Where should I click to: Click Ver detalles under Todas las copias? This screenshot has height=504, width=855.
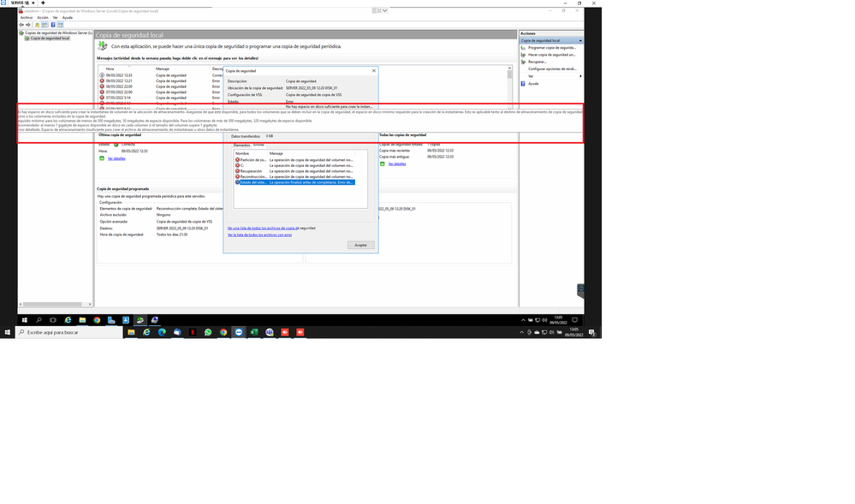397,163
